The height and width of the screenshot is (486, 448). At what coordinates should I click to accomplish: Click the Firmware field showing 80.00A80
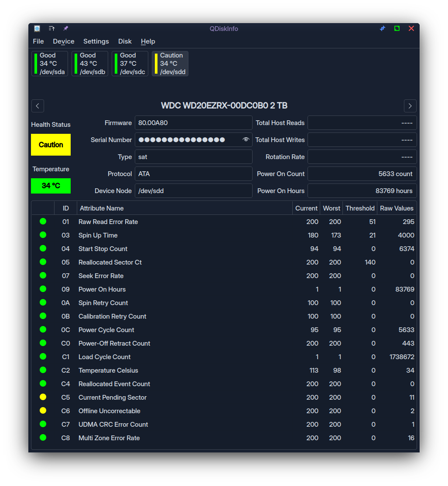pyautogui.click(x=193, y=123)
